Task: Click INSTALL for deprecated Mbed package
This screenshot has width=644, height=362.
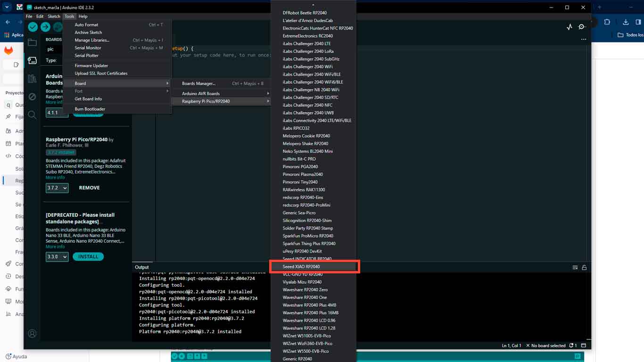Action: point(88,257)
